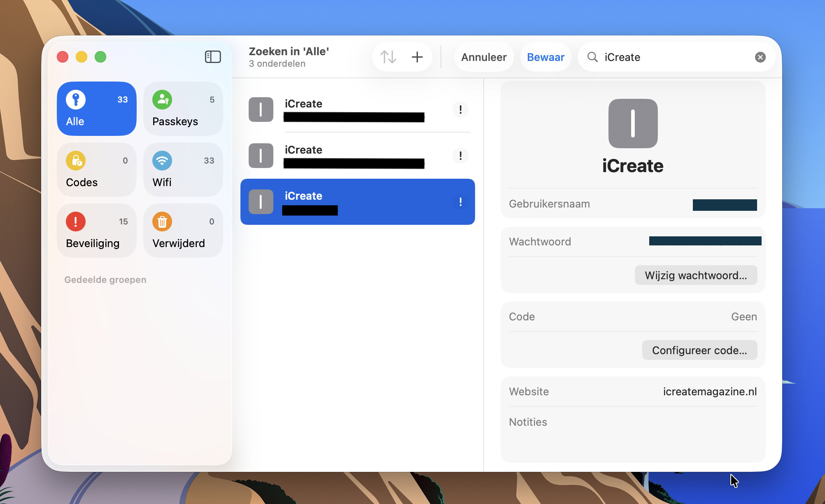
Task: Select the second iCreate list entry
Action: coord(358,156)
